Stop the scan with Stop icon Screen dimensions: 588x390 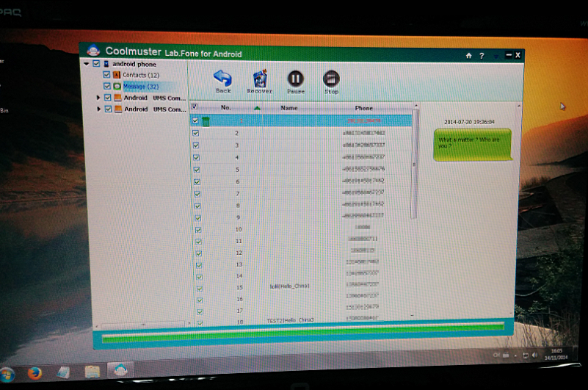332,78
